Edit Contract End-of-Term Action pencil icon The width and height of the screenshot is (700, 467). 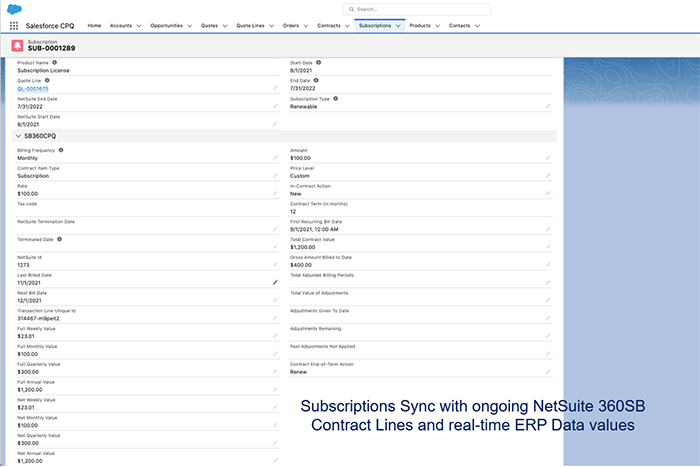click(547, 371)
